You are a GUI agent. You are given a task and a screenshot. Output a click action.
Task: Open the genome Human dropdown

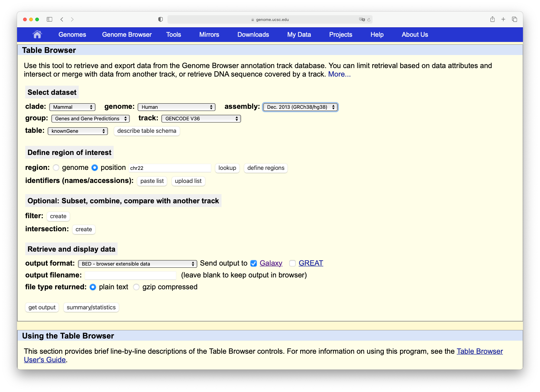(x=177, y=107)
